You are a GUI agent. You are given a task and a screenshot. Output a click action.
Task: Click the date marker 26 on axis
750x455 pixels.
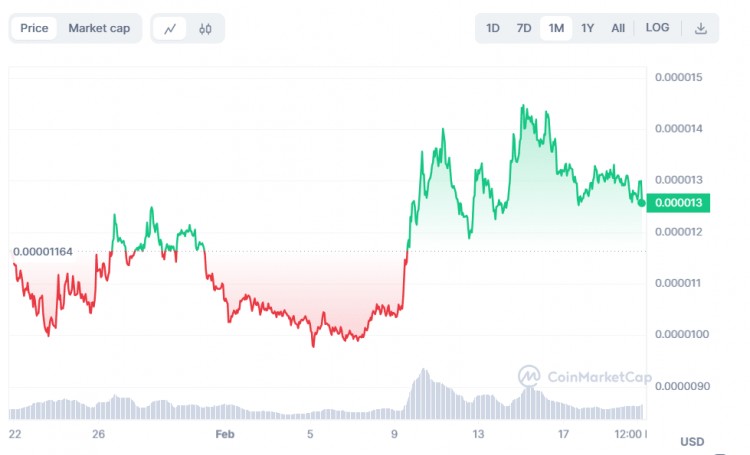tap(98, 434)
